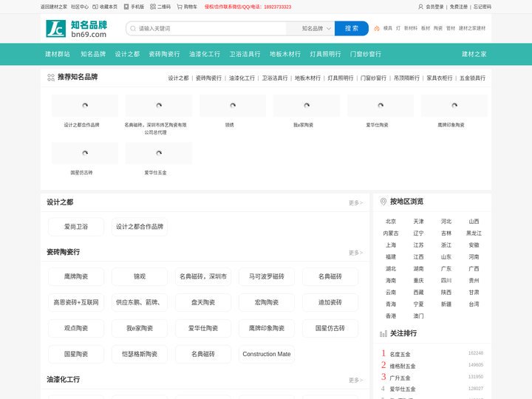Open the 鹰牌印象陶瓷 recommended brand thumbnail
Screen dimensions: 532x399
tap(454, 106)
